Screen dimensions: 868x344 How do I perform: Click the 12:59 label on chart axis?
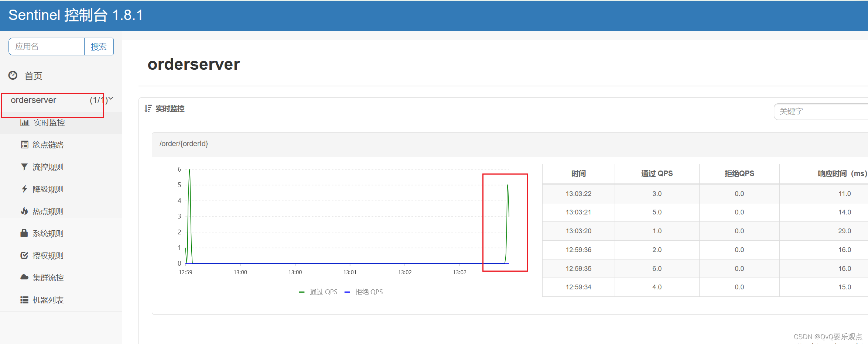click(185, 272)
